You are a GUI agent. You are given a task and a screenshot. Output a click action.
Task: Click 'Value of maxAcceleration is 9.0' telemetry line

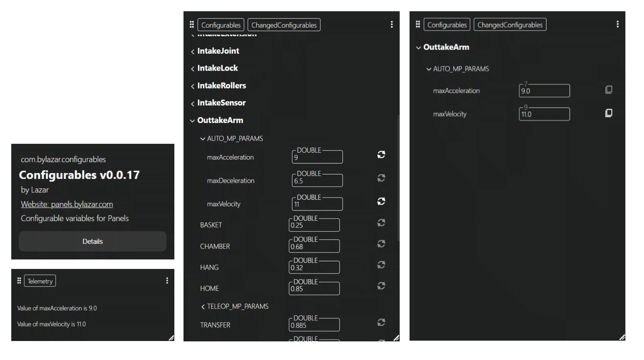coord(57,308)
